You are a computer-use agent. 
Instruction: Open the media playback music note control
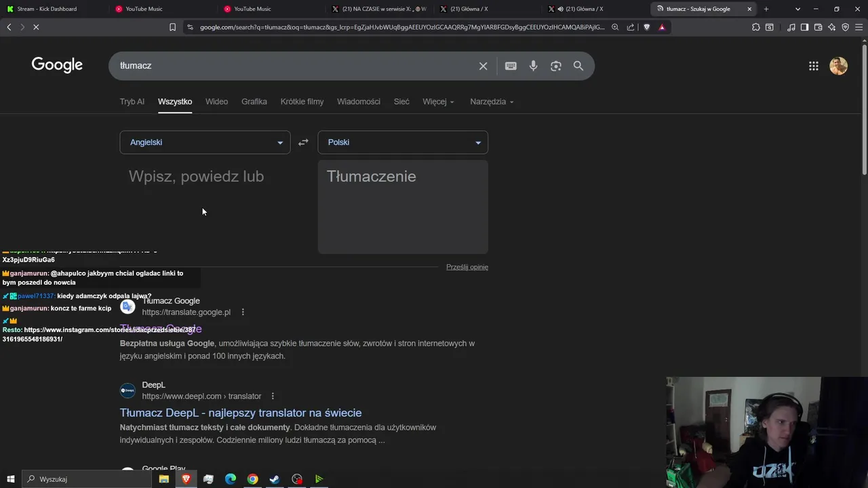pyautogui.click(x=791, y=27)
